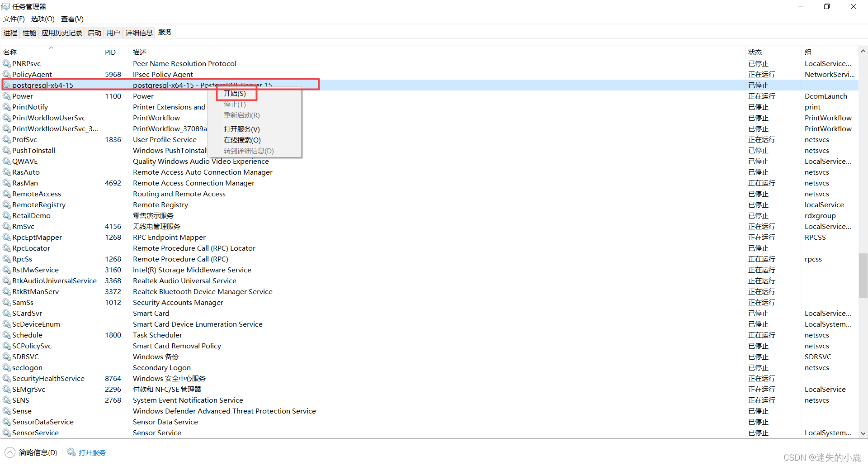This screenshot has height=466, width=868.
Task: Sort by the 状态 column header
Action: pos(773,52)
